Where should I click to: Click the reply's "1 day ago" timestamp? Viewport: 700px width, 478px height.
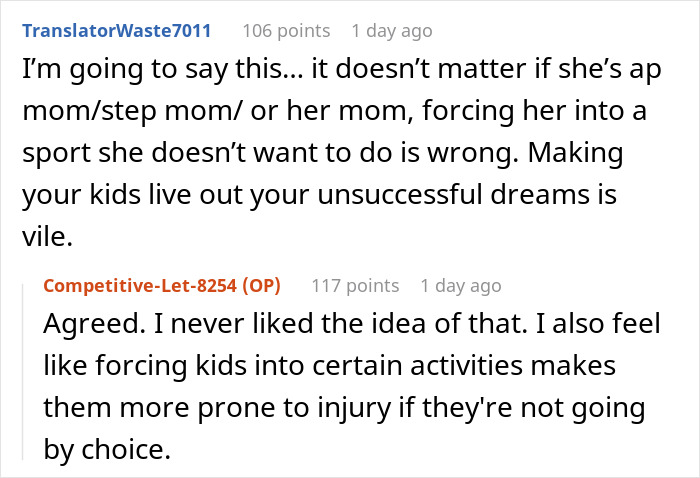(460, 286)
